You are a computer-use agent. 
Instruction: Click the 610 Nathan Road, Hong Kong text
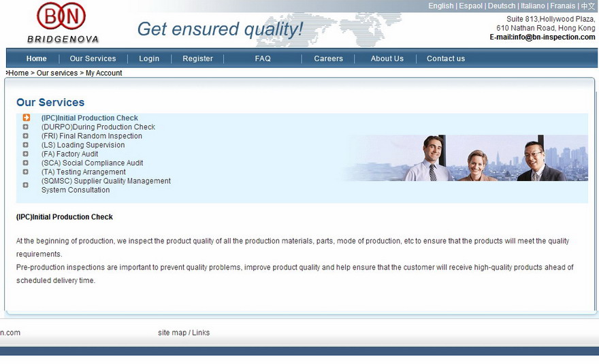click(x=545, y=28)
